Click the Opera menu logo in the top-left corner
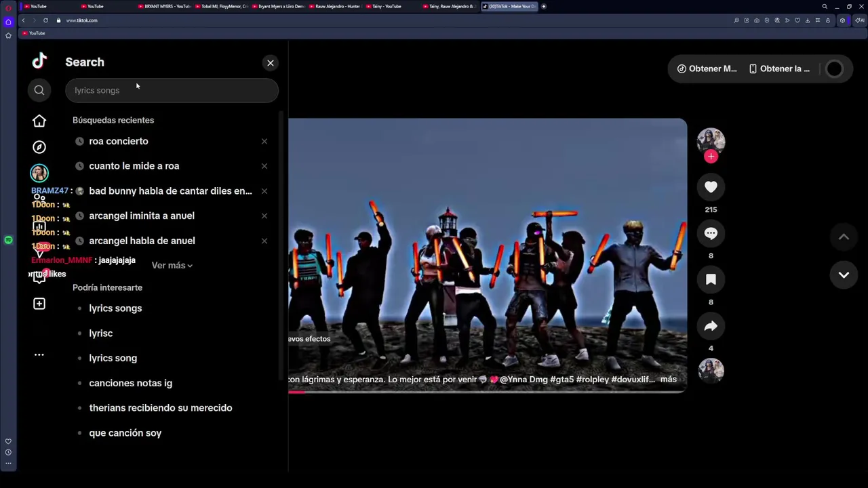 coord(8,8)
